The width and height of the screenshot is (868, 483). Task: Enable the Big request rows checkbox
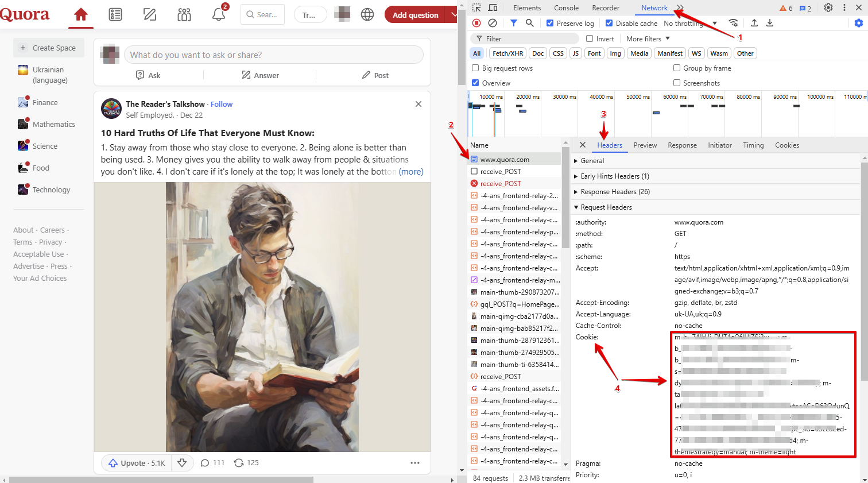(x=475, y=68)
